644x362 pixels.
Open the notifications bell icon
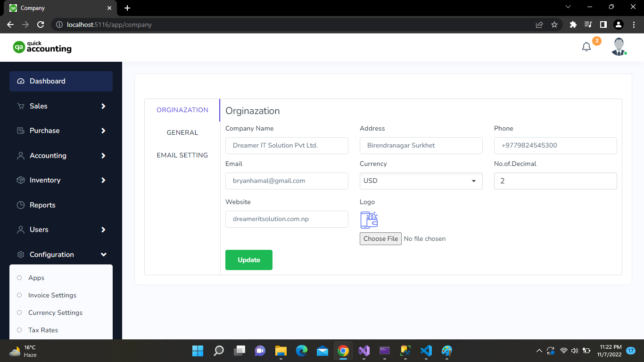pos(586,47)
